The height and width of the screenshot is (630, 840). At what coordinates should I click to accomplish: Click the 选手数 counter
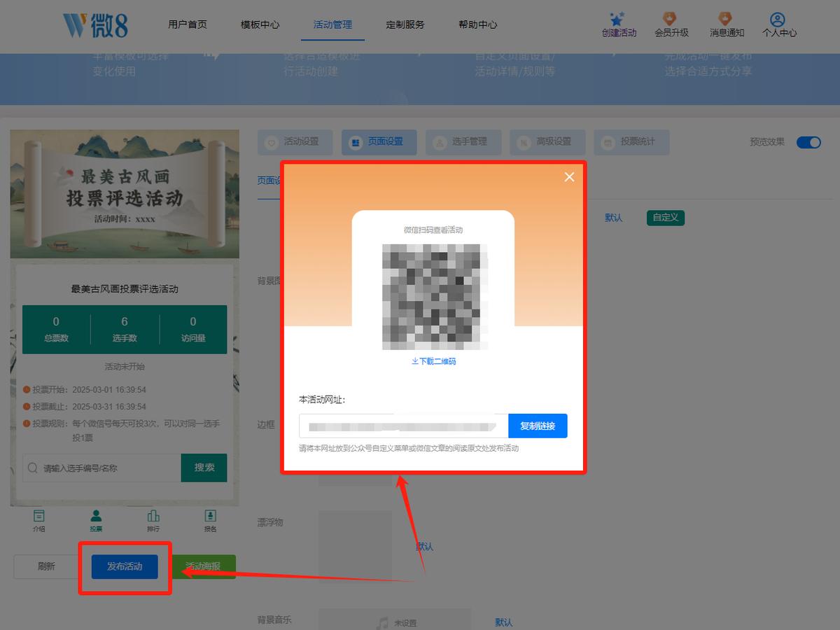coord(125,329)
